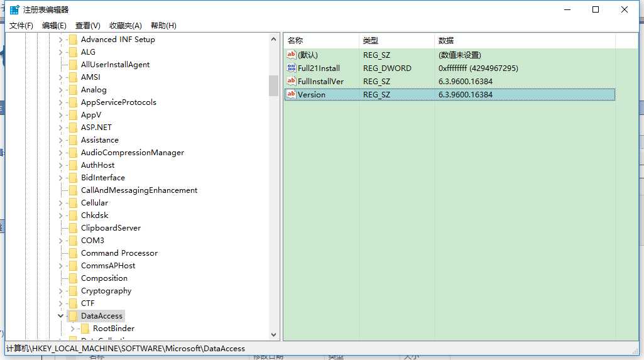Expand the ASP.NET key

point(60,128)
